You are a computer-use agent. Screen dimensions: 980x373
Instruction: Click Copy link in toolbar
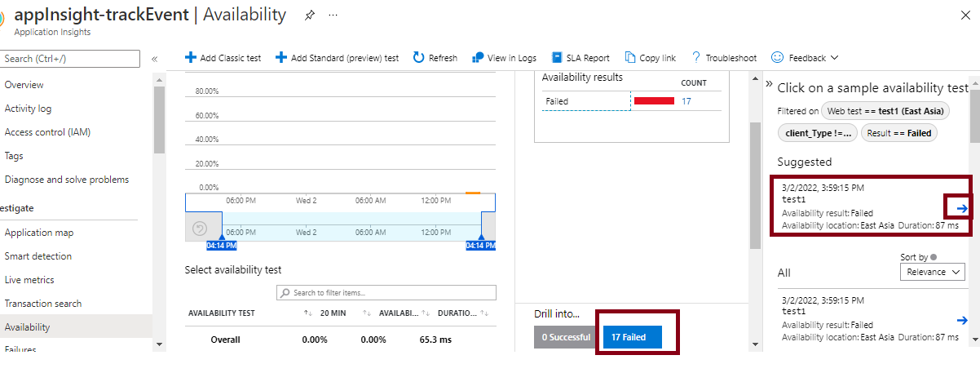[650, 58]
